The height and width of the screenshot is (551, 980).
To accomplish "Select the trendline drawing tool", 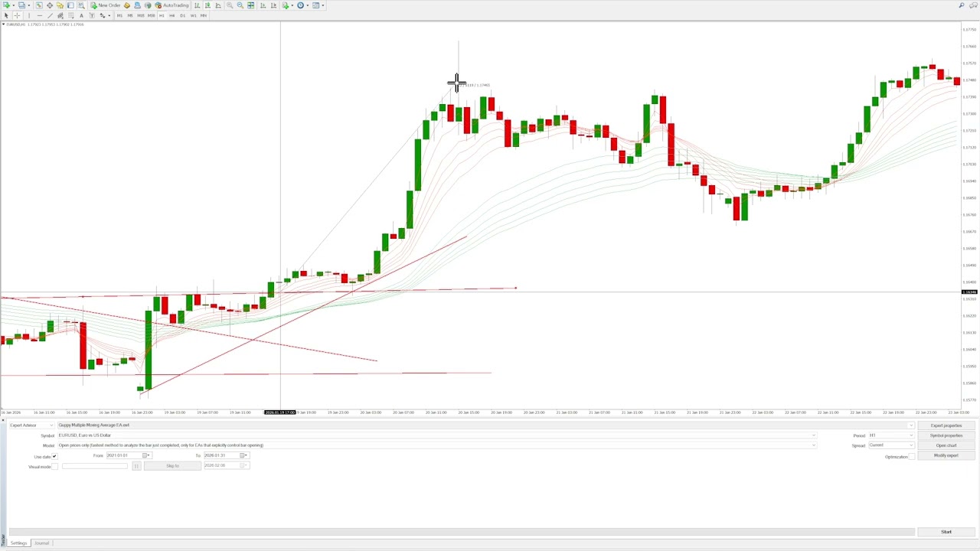I will 50,15.
